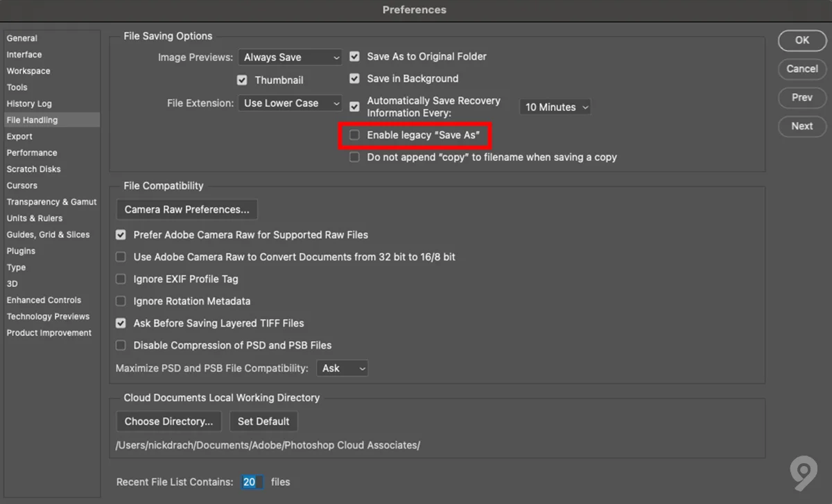
Task: Open the Image Previews dropdown
Action: 291,58
